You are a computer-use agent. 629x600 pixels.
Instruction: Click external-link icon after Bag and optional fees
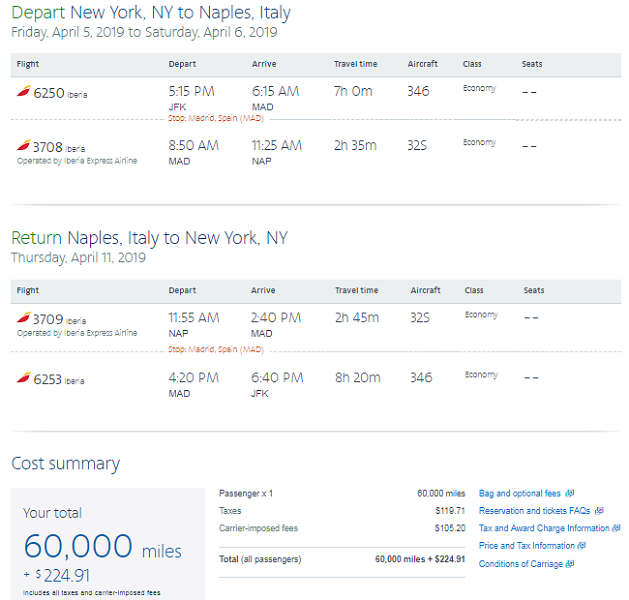click(569, 493)
